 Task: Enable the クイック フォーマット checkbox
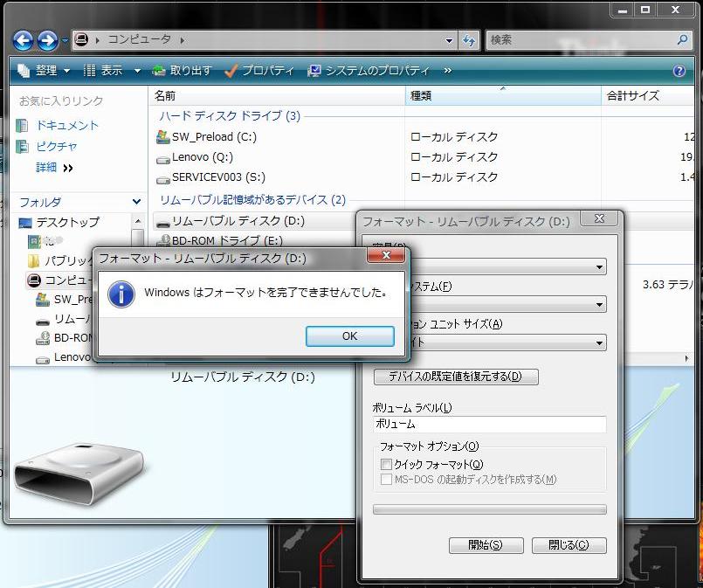pos(386,464)
